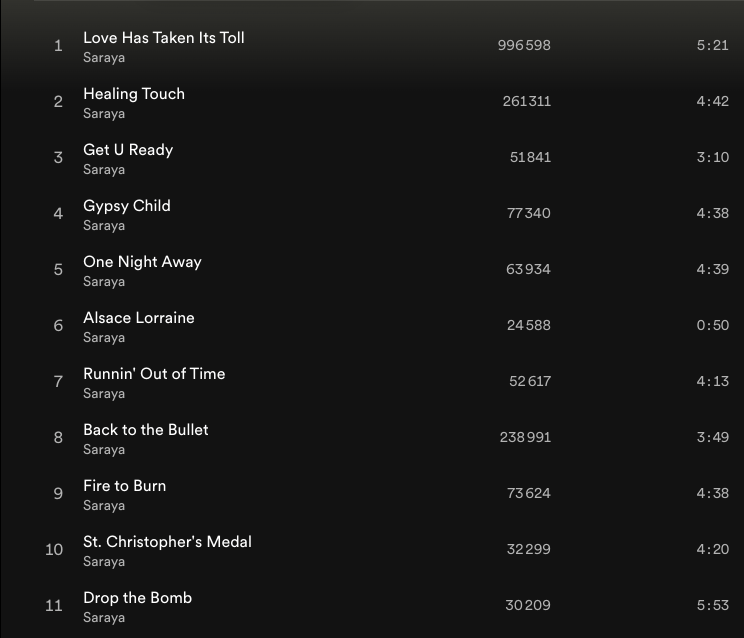Click the Get U Ready song title
Image resolution: width=744 pixels, height=638 pixels.
127,150
